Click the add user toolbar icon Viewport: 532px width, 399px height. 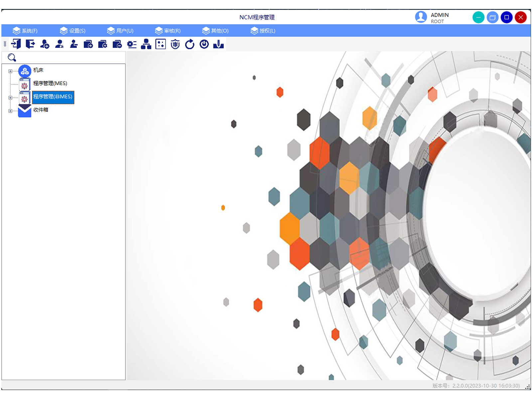pos(45,44)
